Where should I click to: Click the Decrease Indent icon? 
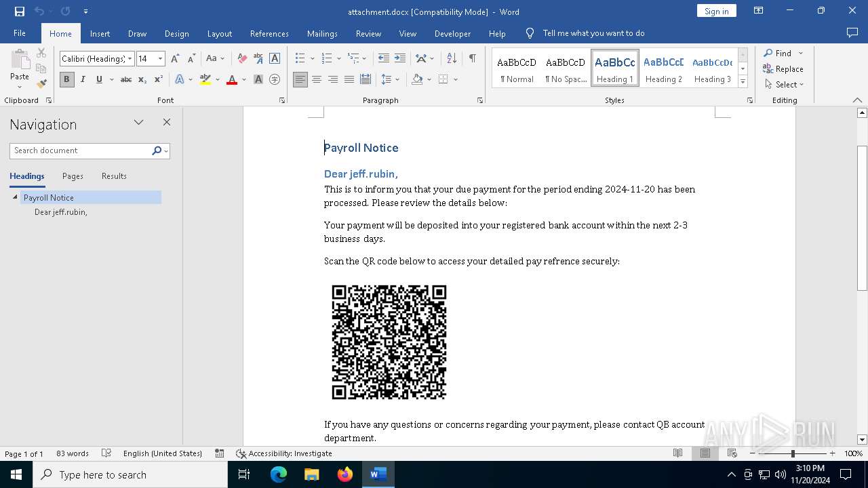click(384, 58)
